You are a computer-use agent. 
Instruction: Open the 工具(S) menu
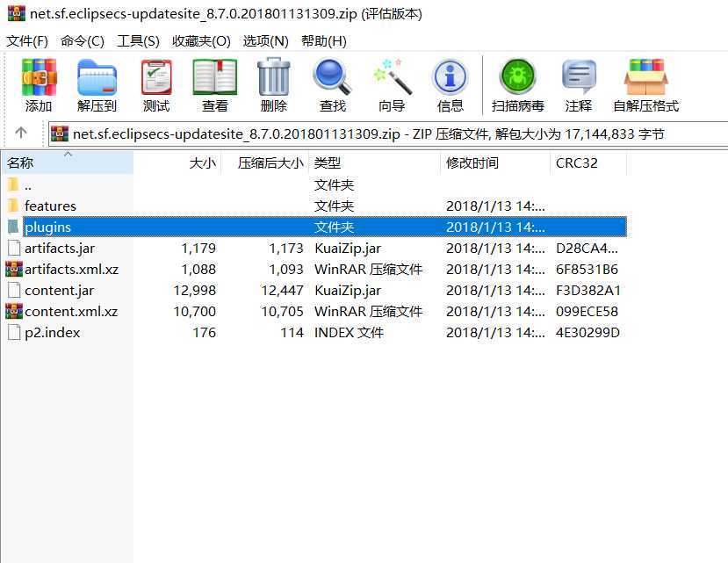click(138, 41)
